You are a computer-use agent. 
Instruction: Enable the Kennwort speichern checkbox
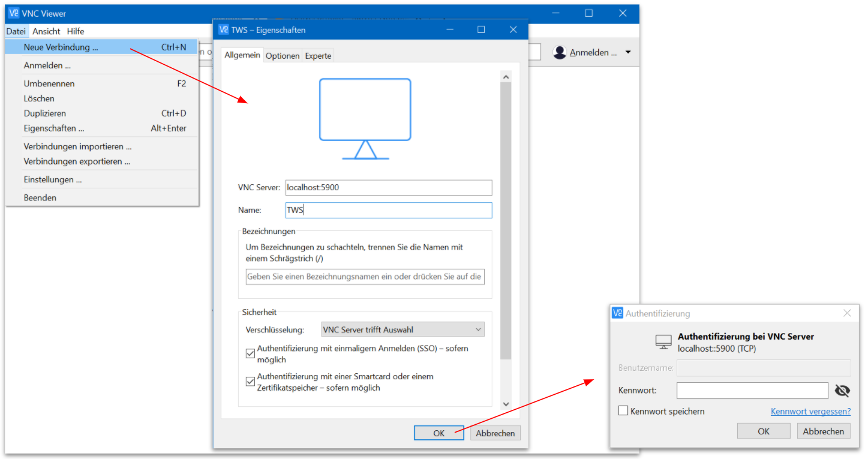point(623,410)
